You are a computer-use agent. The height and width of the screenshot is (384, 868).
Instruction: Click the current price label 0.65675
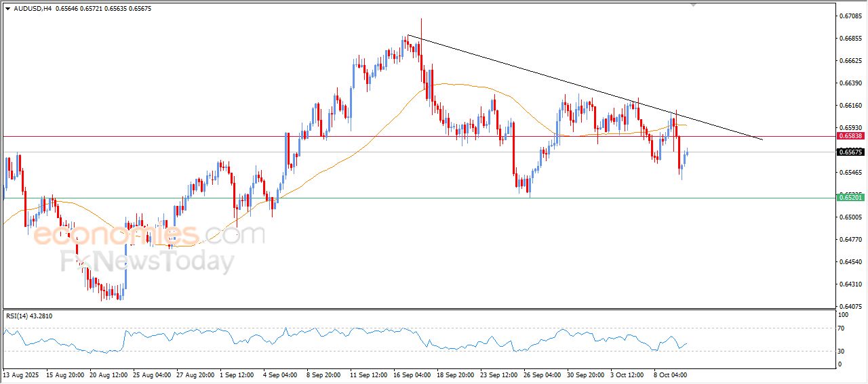point(850,152)
